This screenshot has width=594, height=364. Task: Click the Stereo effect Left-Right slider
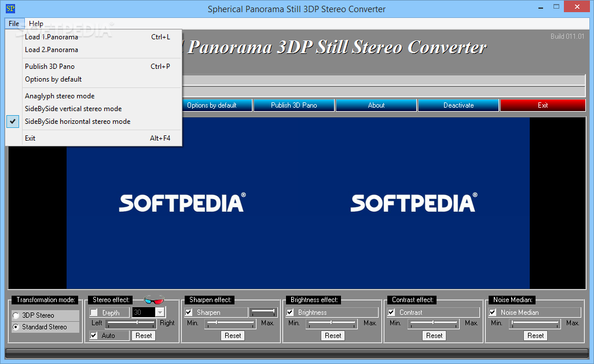131,323
